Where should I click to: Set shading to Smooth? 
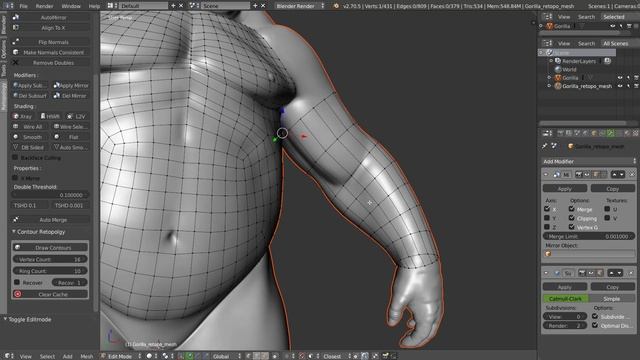click(31, 137)
